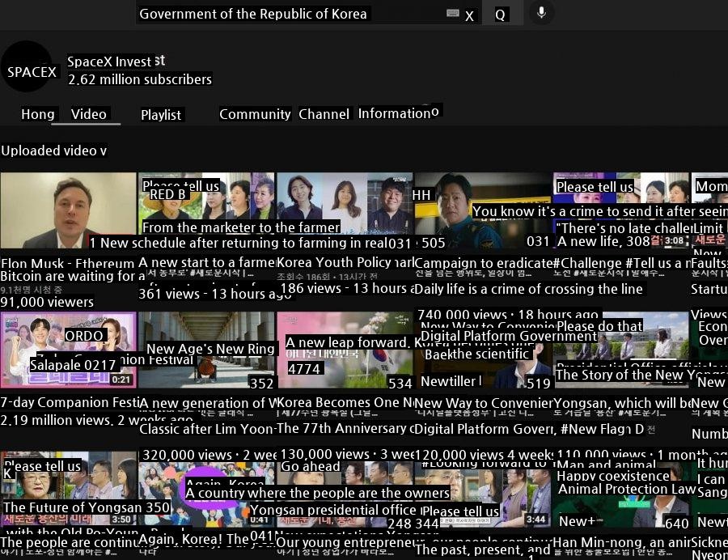This screenshot has height=560, width=728.
Task: Click the search magnifier button
Action: click(x=500, y=15)
